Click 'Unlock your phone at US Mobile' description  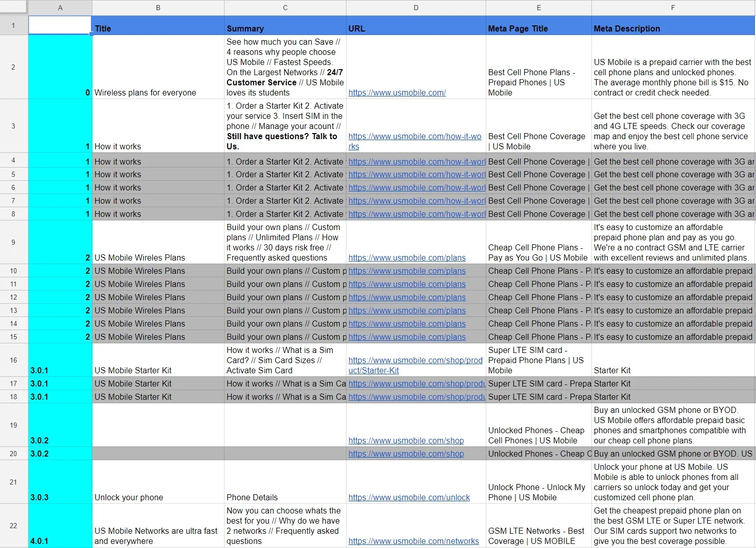(673, 482)
